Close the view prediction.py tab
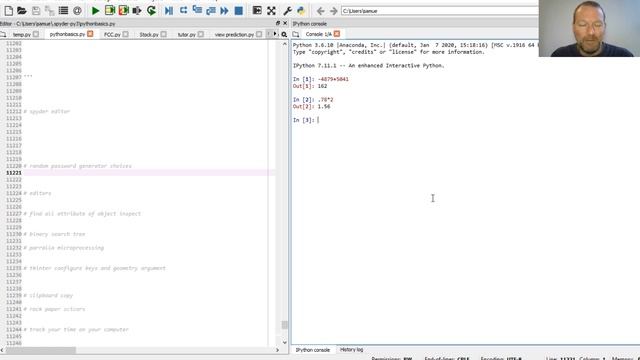 (259, 34)
